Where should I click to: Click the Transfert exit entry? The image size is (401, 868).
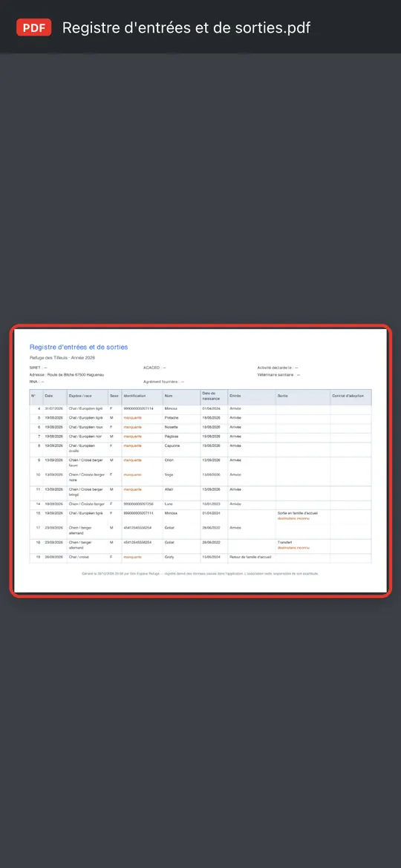[284, 543]
